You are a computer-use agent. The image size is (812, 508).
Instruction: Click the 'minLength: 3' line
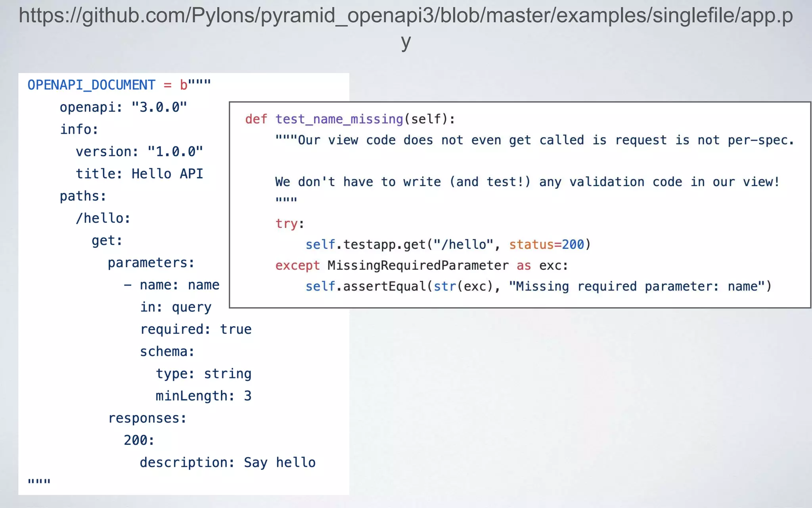pos(203,396)
